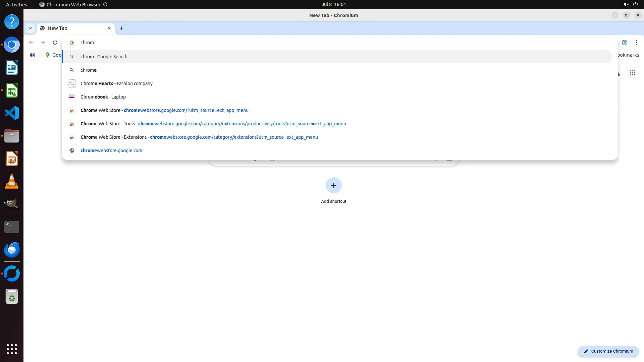Click the apps shortcut in bookmarks bar

pyautogui.click(x=32, y=55)
